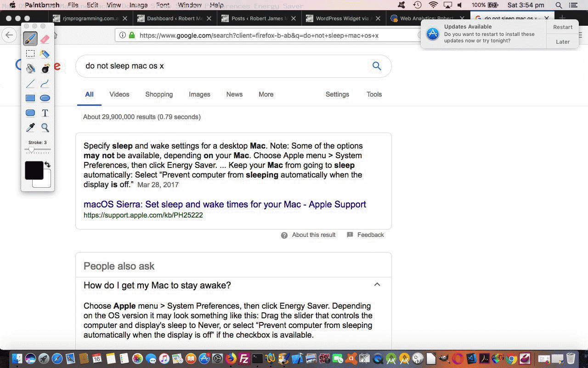588x368 pixels.
Task: Select the Bomb tool
Action: [45, 69]
